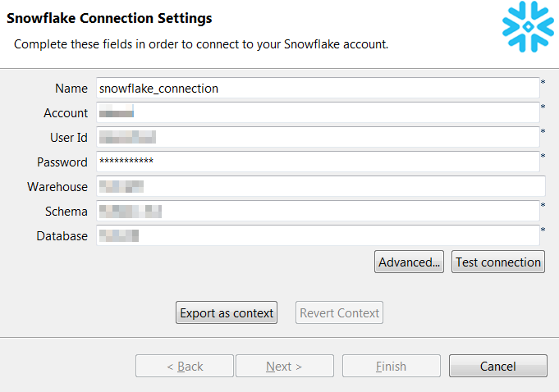
Task: Click the Name input field
Action: pyautogui.click(x=318, y=88)
